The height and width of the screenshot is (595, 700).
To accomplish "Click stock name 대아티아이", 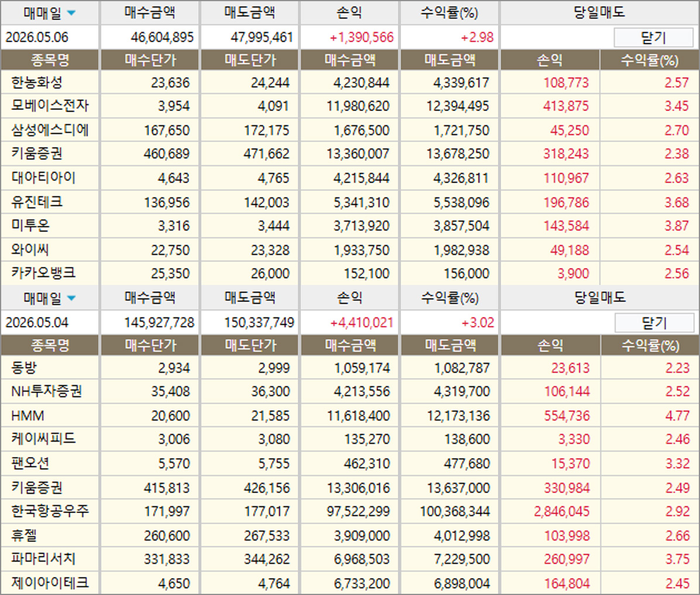I will (x=43, y=178).
